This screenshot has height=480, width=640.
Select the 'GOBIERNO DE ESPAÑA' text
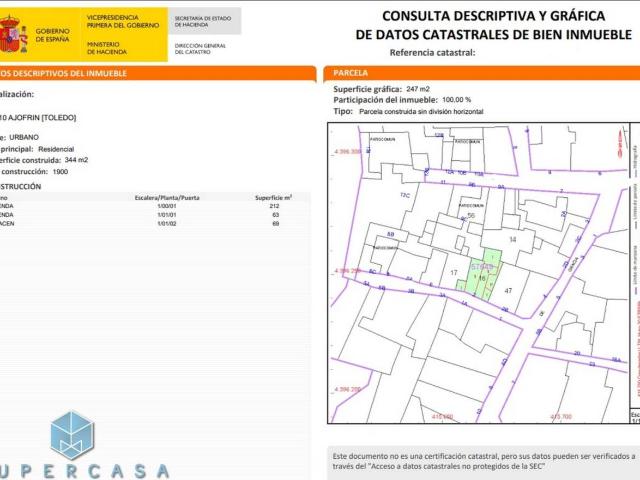click(52, 35)
